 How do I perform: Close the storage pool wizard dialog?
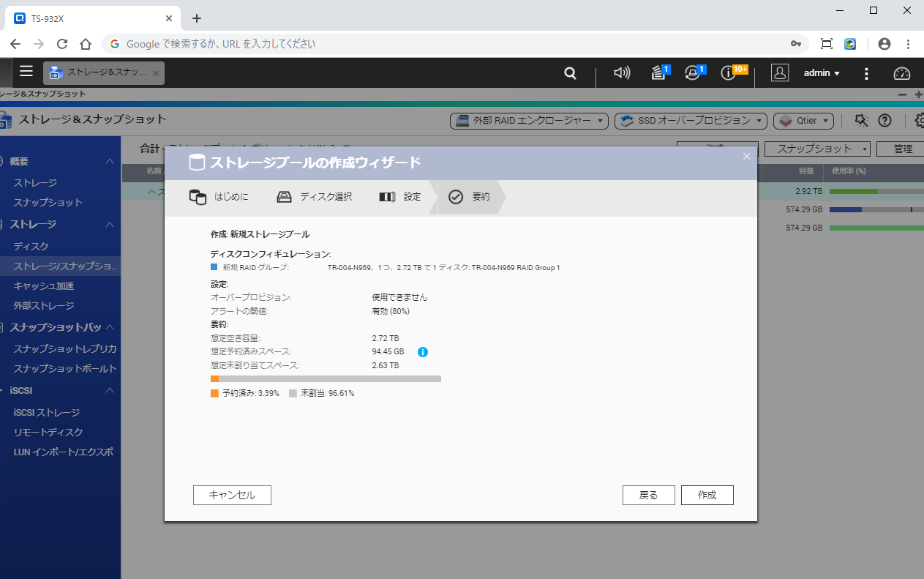point(747,156)
